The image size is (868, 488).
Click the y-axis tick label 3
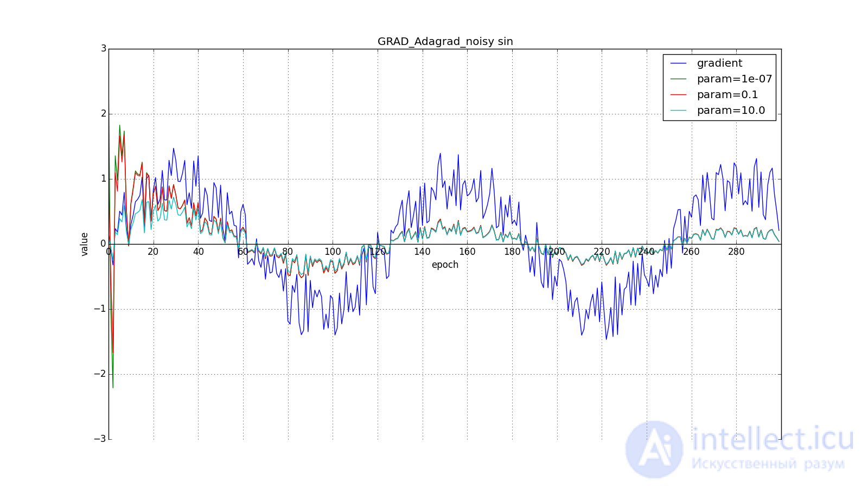[103, 49]
